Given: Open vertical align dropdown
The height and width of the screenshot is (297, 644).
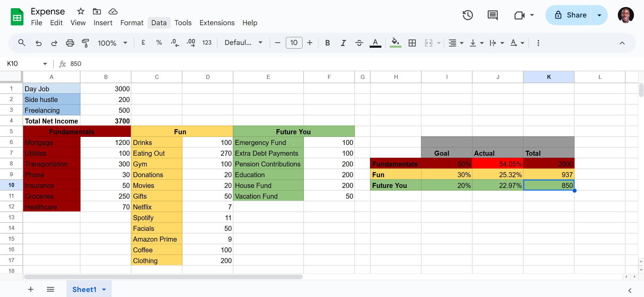Looking at the screenshot, I should tap(476, 43).
